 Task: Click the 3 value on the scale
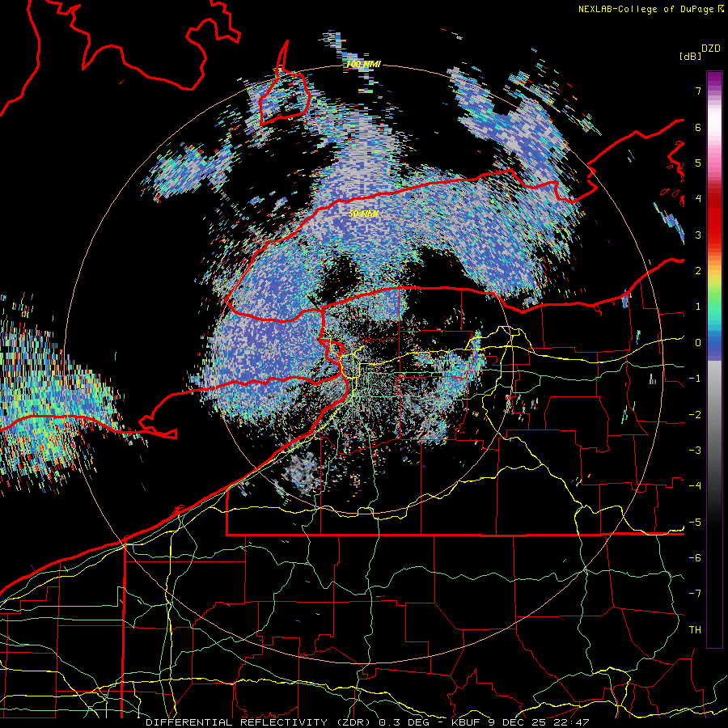(698, 235)
